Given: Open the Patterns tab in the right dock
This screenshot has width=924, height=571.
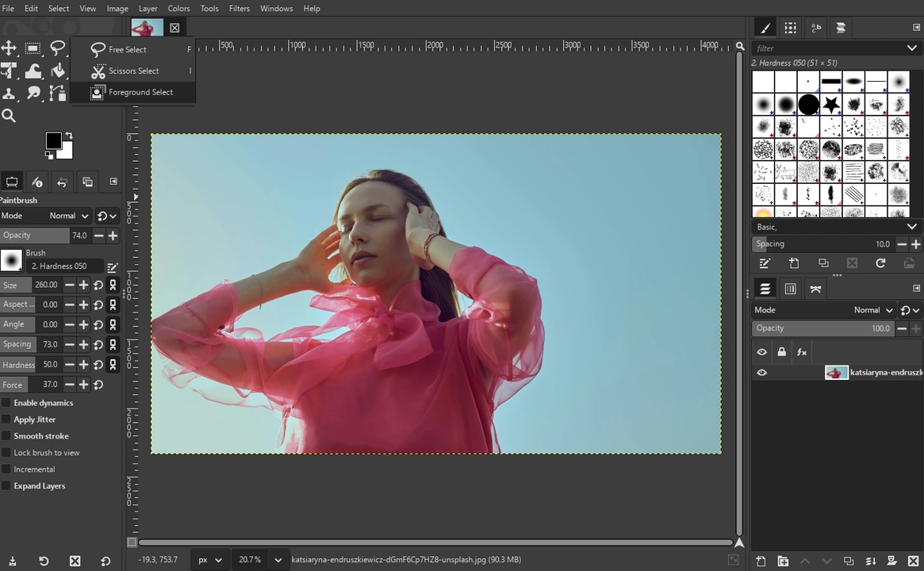Looking at the screenshot, I should click(x=790, y=27).
